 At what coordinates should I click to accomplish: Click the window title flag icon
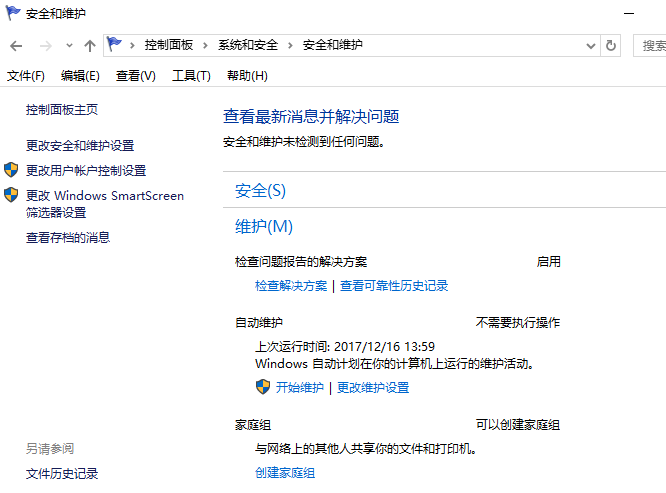point(13,13)
